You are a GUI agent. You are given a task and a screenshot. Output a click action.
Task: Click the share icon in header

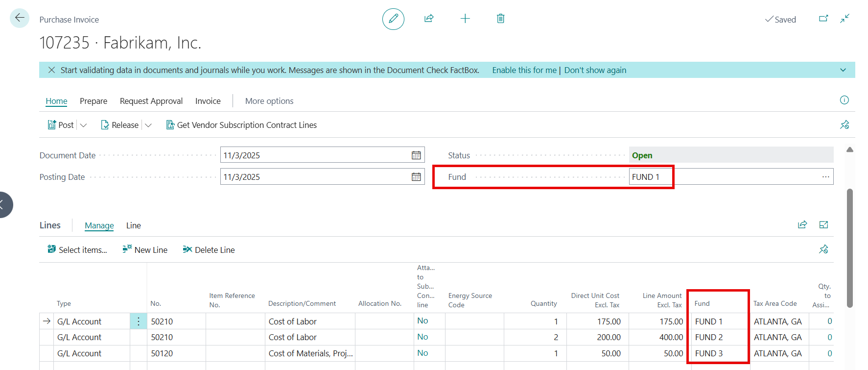point(429,19)
